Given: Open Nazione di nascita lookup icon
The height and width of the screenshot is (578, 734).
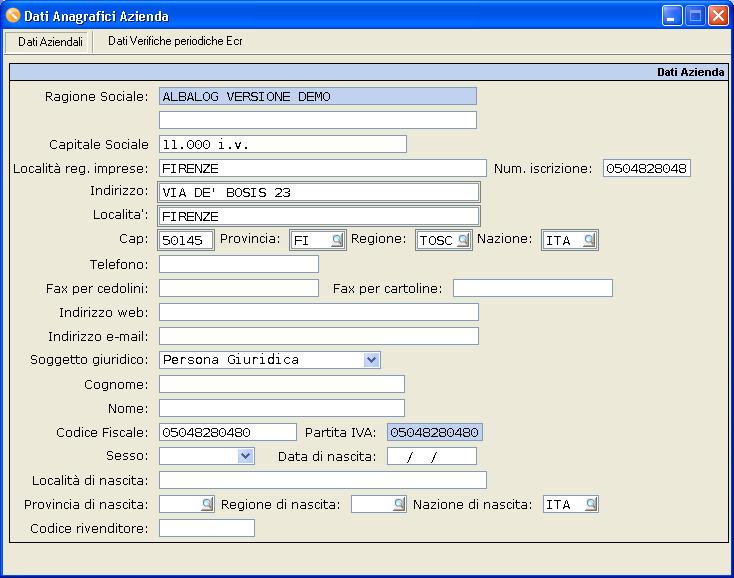Looking at the screenshot, I should pyautogui.click(x=592, y=505).
